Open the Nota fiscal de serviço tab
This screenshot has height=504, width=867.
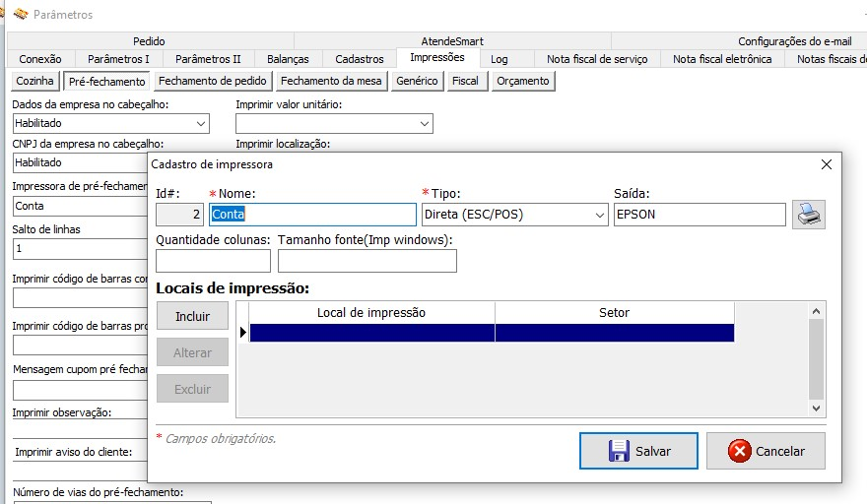coord(597,59)
